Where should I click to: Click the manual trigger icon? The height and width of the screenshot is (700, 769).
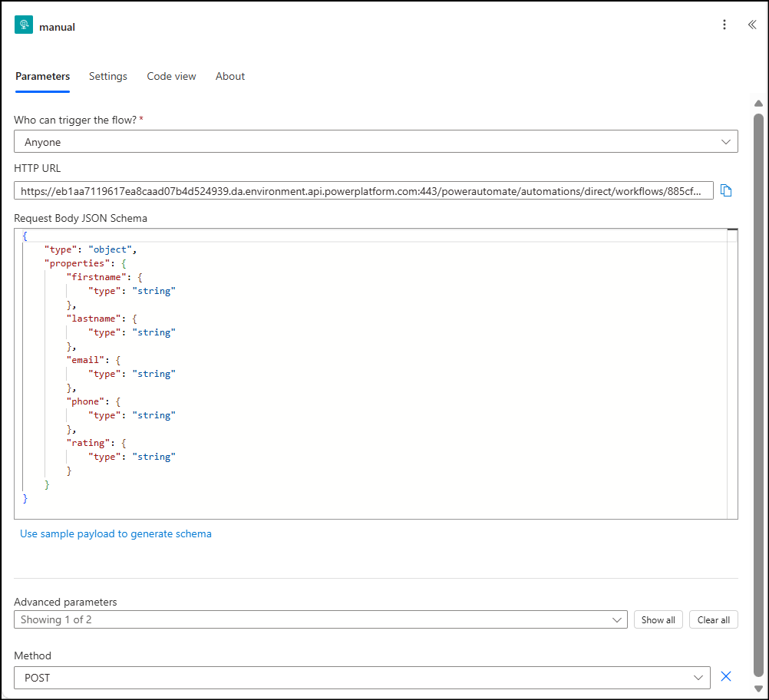tap(24, 25)
